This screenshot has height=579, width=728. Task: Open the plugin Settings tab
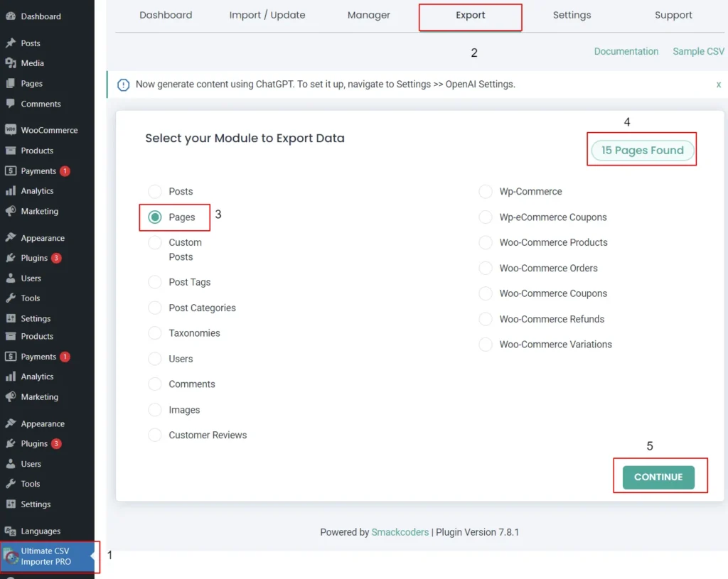point(572,15)
